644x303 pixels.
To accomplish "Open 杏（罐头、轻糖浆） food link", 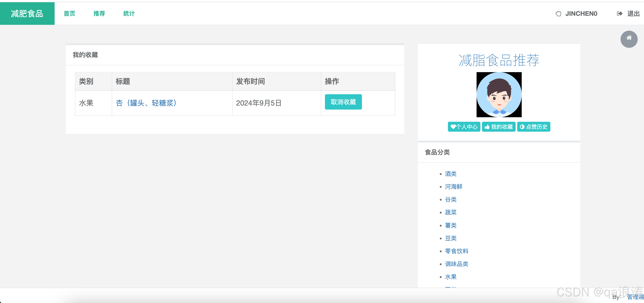I will 146,103.
